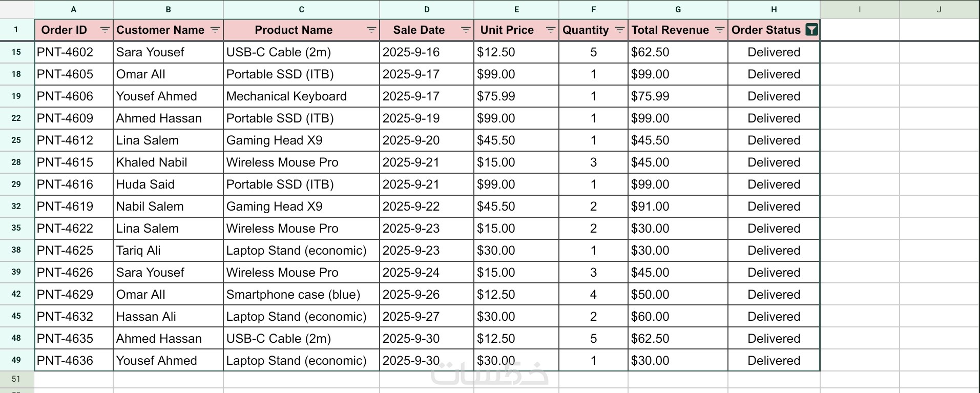Click the Smartphone case (blue) cell

(301, 295)
